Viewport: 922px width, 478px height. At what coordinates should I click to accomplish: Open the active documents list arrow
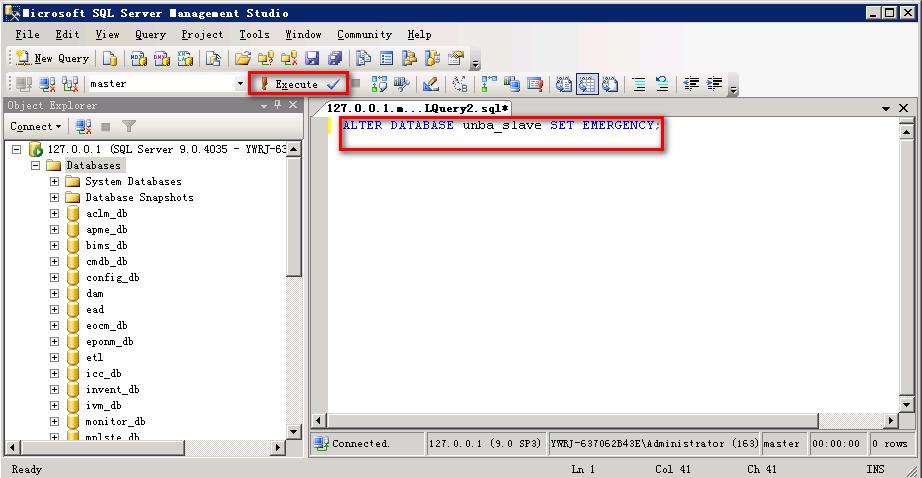tap(886, 109)
